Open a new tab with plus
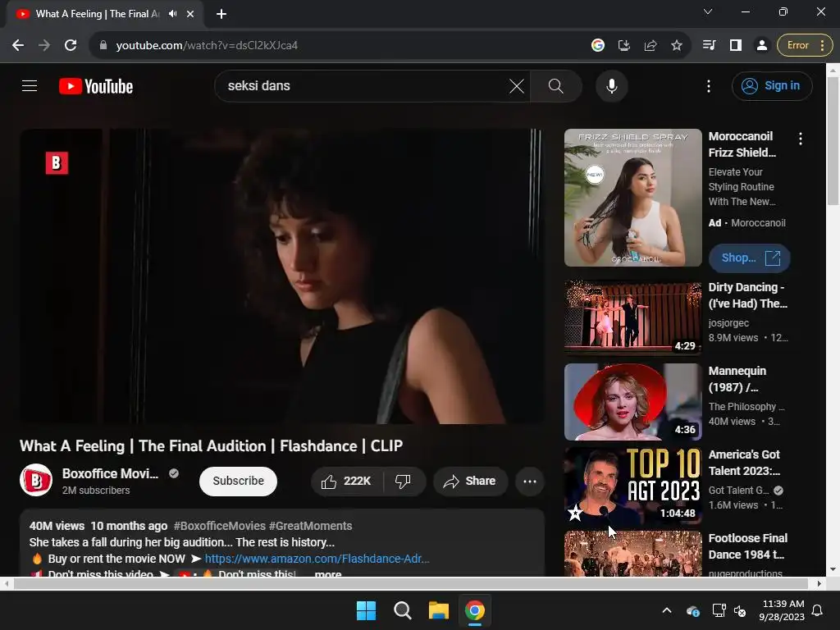 [x=221, y=14]
